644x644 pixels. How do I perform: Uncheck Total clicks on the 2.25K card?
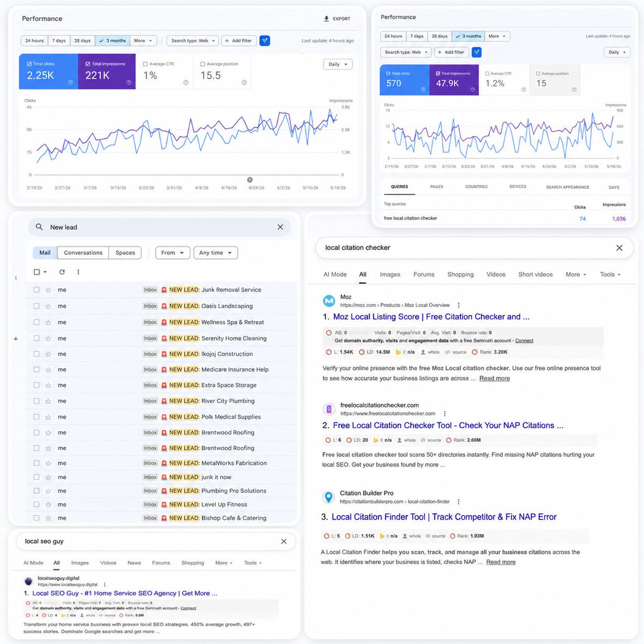click(x=29, y=64)
